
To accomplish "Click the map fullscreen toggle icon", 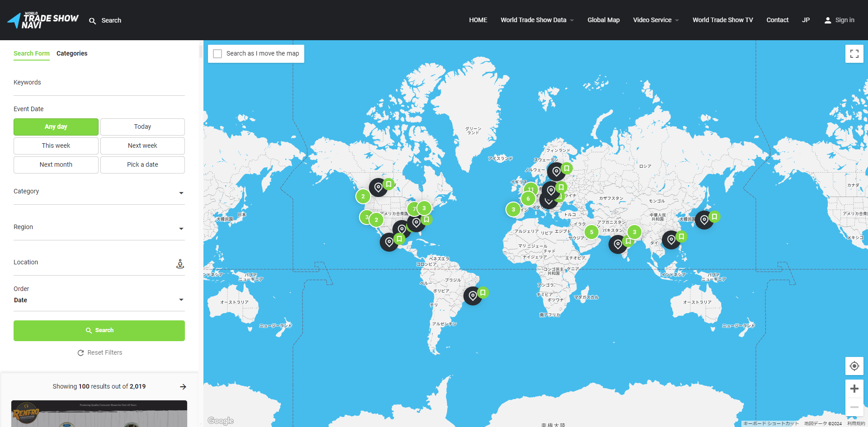I will pyautogui.click(x=854, y=54).
